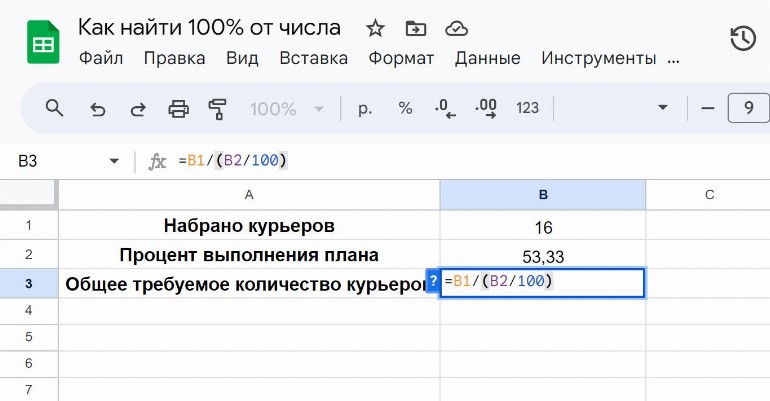Select column B header

point(542,194)
